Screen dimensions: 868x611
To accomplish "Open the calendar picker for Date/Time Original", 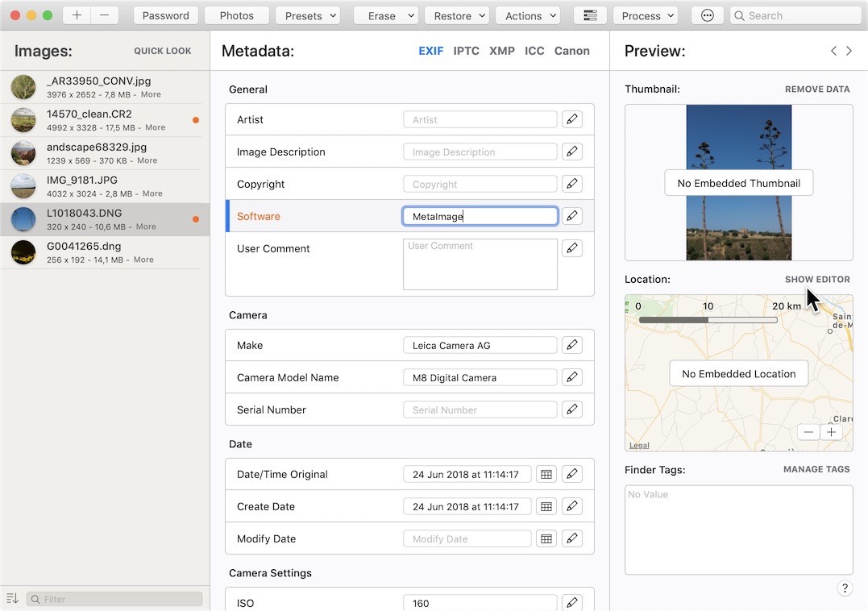I will click(546, 474).
